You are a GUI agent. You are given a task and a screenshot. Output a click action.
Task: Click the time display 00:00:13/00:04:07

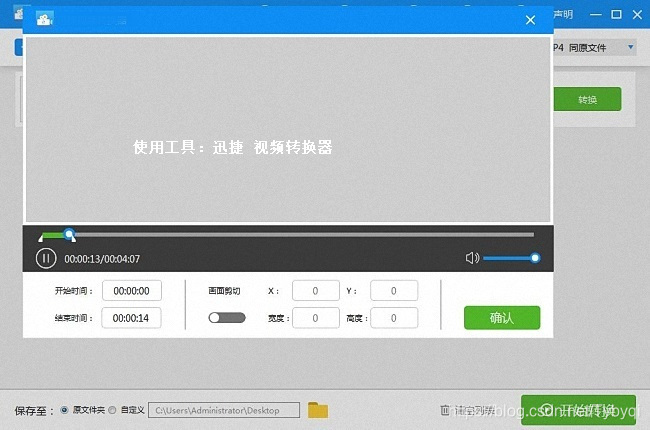[102, 259]
